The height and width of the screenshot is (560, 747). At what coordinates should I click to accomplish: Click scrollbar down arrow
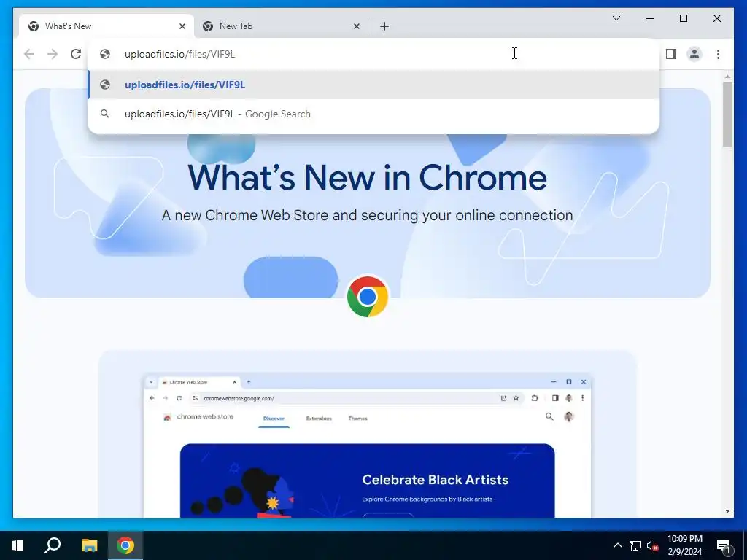point(727,511)
